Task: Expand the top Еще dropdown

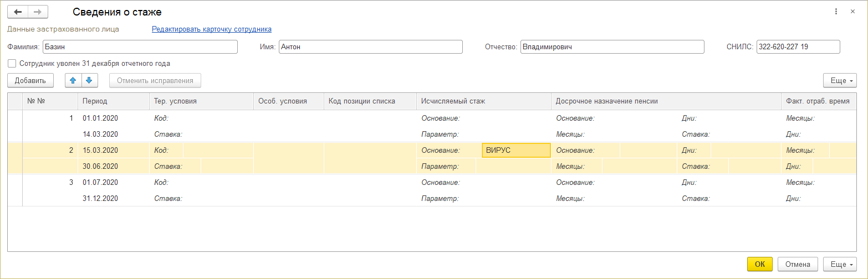Action: [840, 80]
